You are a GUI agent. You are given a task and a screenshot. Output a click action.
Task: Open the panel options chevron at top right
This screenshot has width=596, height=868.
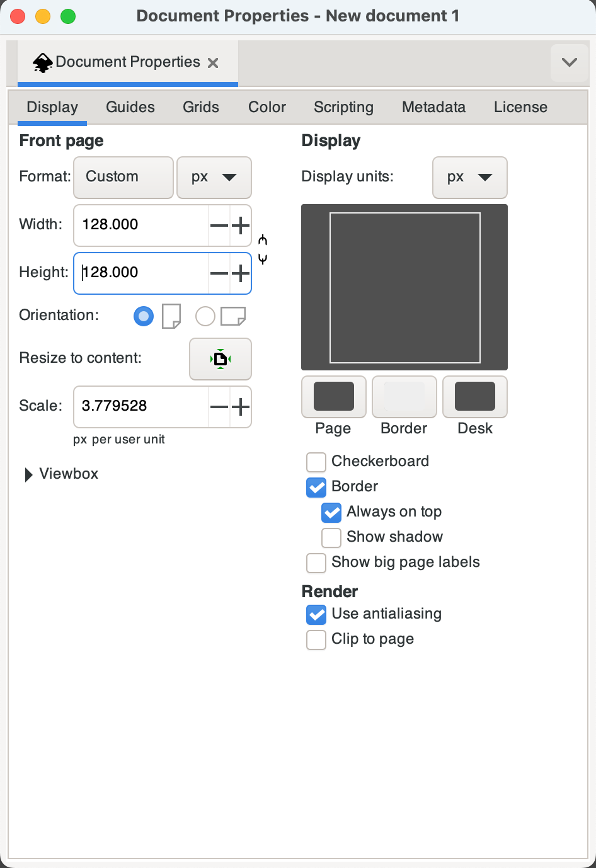(569, 62)
